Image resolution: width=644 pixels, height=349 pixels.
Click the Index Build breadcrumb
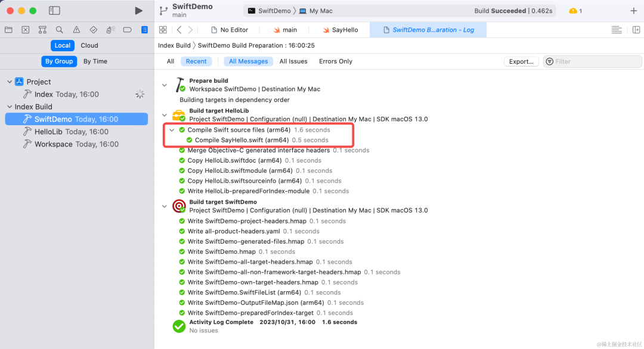(174, 45)
